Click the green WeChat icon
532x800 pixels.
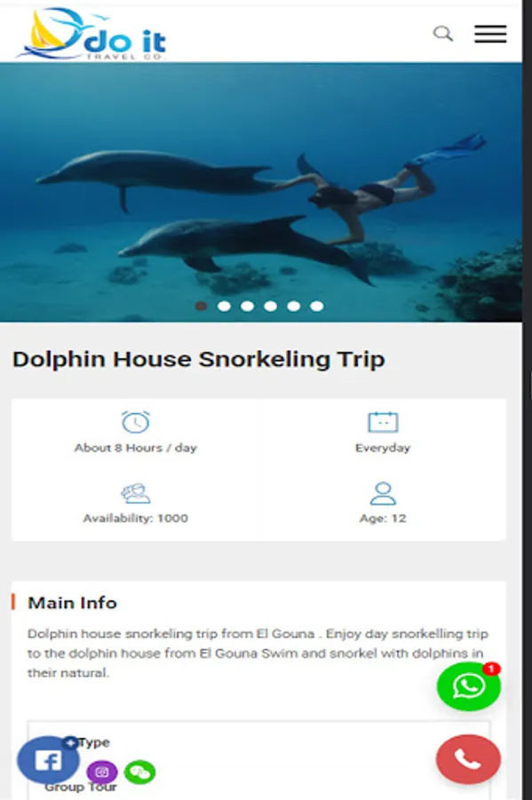point(140,772)
